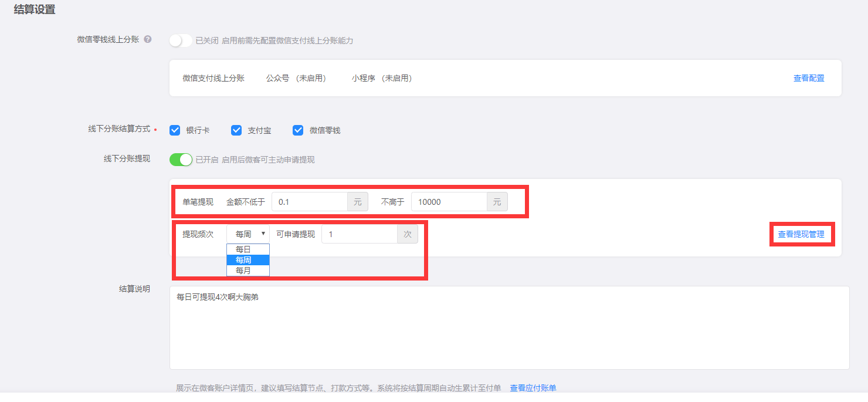Uncheck the 支付宝 checkbox

(236, 130)
